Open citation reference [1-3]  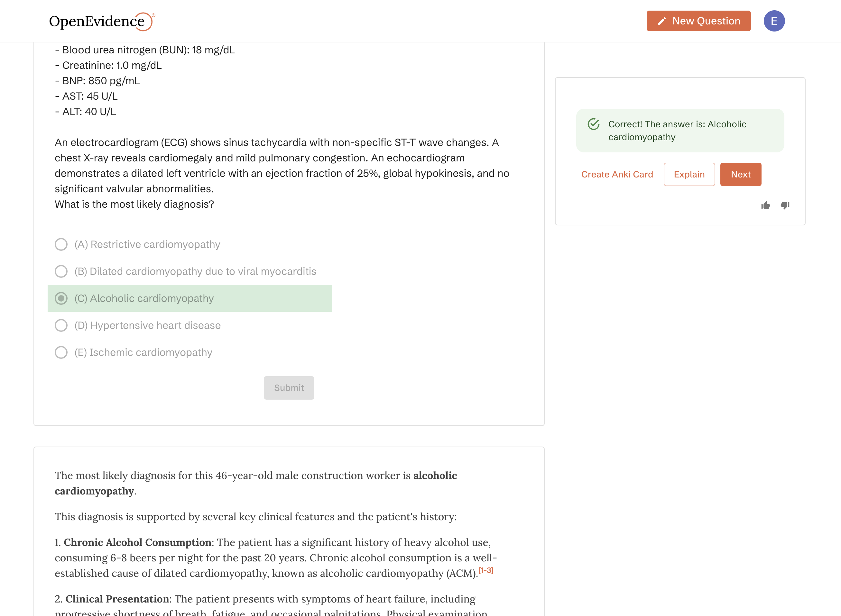(485, 570)
